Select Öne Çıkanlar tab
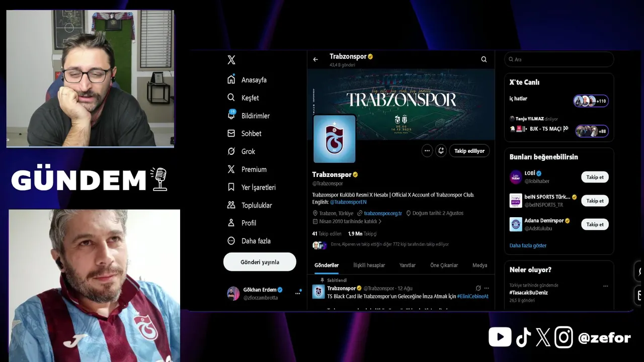Viewport: 644px width, 362px height. 444,265
